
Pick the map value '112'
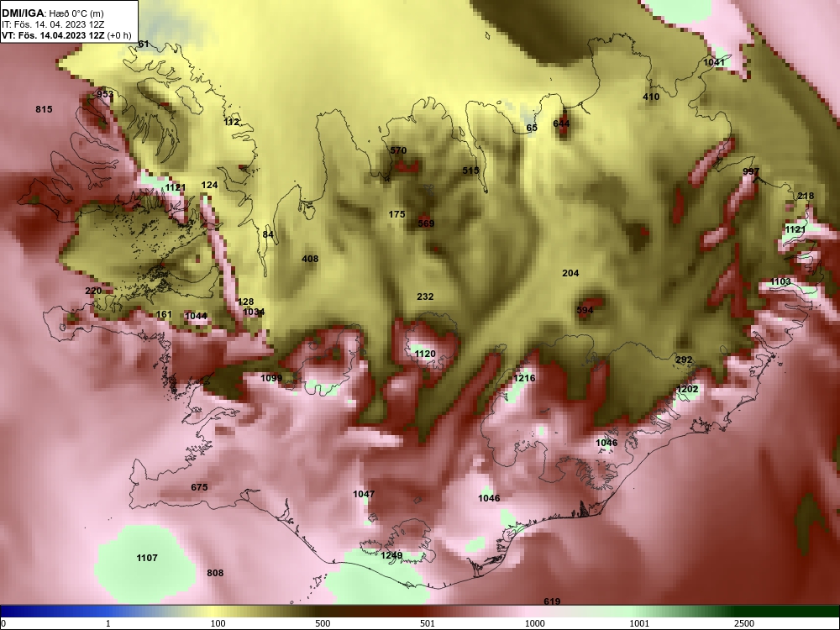pos(232,122)
